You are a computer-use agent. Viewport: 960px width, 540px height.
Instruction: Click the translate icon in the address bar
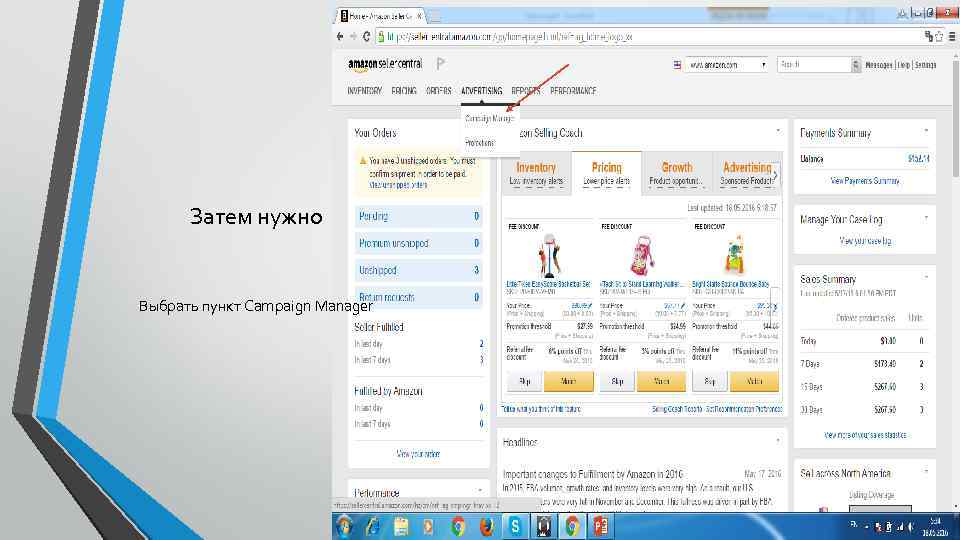click(929, 37)
